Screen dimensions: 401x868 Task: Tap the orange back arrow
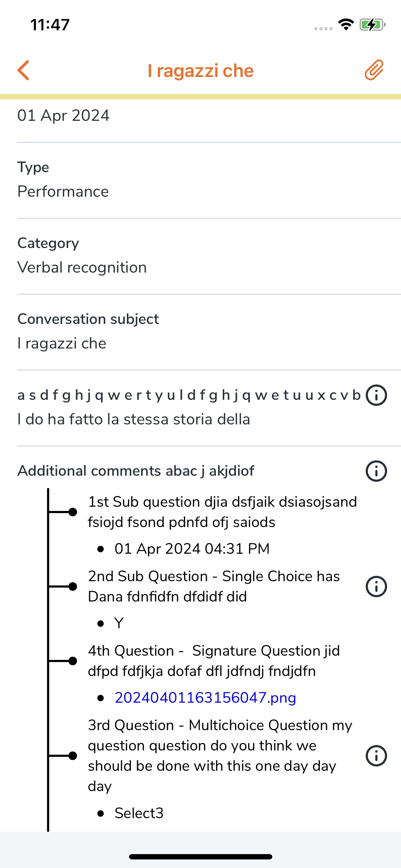[24, 70]
